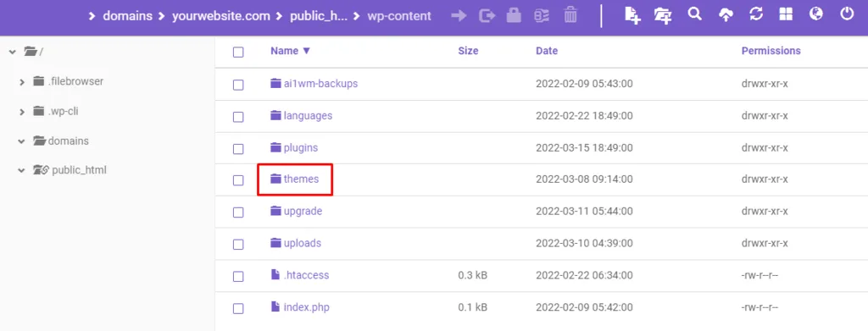Check the uploads row checkbox
Screen dimensions: 868x331
[238, 245]
